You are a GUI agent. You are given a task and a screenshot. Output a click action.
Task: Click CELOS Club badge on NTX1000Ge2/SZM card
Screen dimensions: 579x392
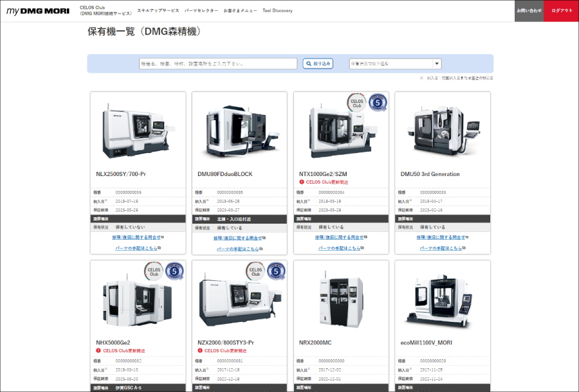[356, 103]
